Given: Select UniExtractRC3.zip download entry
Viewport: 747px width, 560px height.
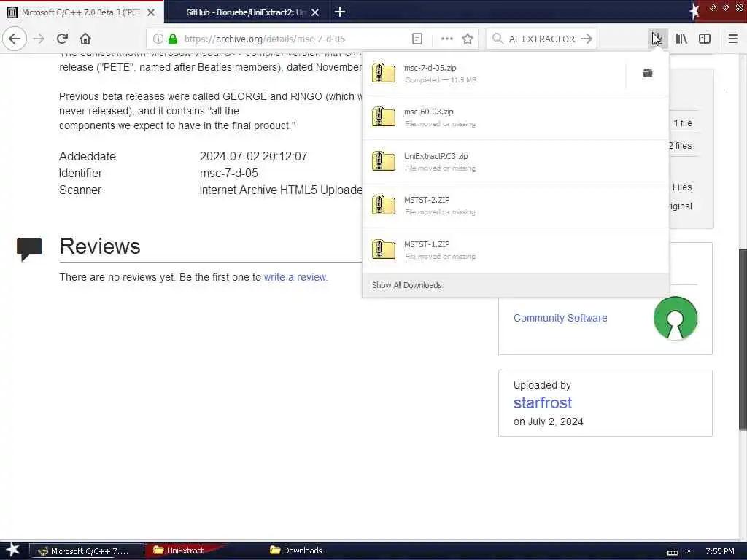Looking at the screenshot, I should [516, 162].
